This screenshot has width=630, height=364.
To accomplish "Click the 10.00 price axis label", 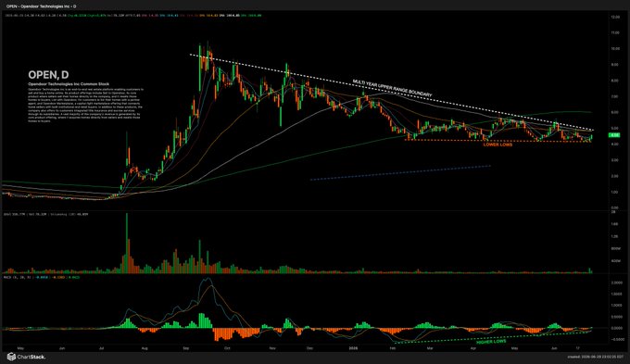I will [x=615, y=48].
